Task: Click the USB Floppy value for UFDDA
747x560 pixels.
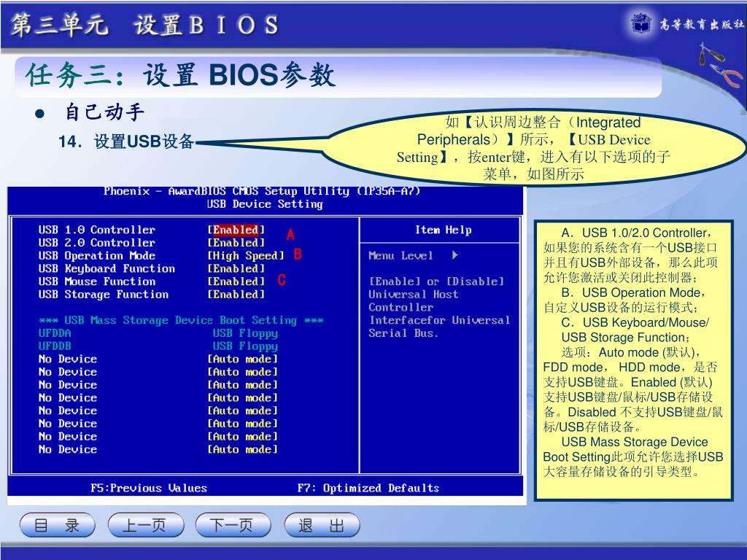Action: (245, 333)
